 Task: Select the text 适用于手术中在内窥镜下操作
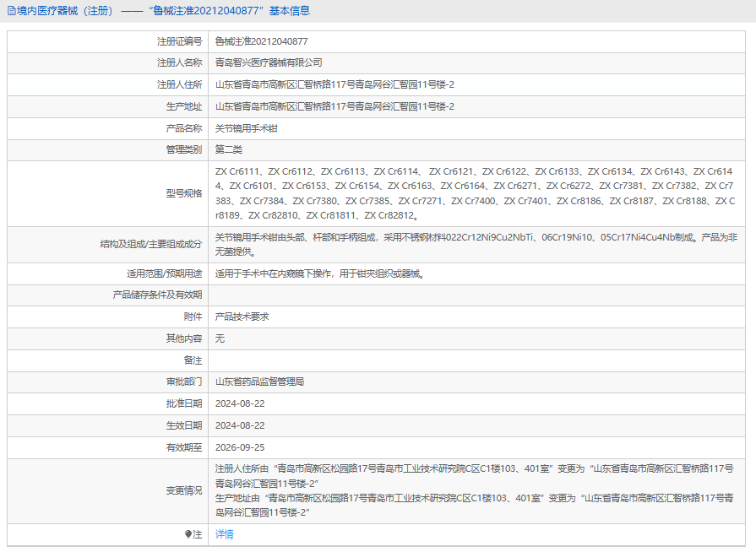coord(274,274)
